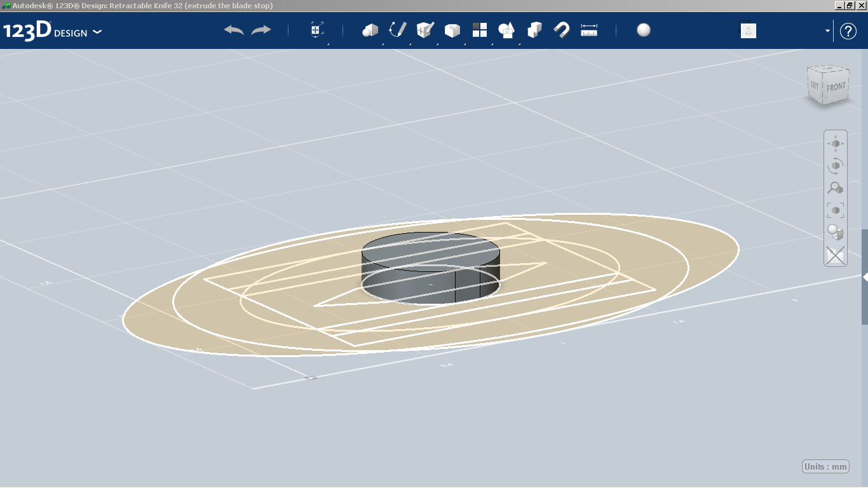Select the Transform tool
868x488 pixels.
316,29
